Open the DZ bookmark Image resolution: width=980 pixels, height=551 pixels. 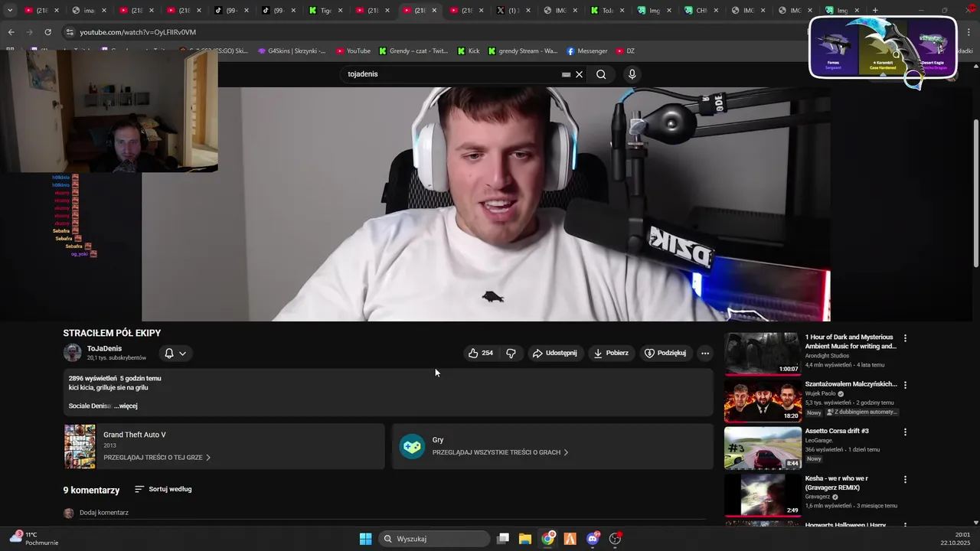tap(625, 51)
